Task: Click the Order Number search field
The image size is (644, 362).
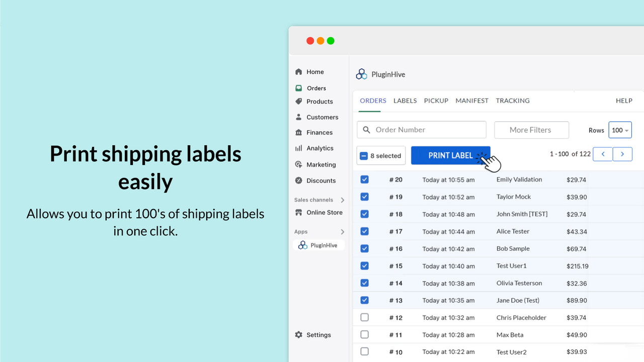Action: click(x=422, y=129)
